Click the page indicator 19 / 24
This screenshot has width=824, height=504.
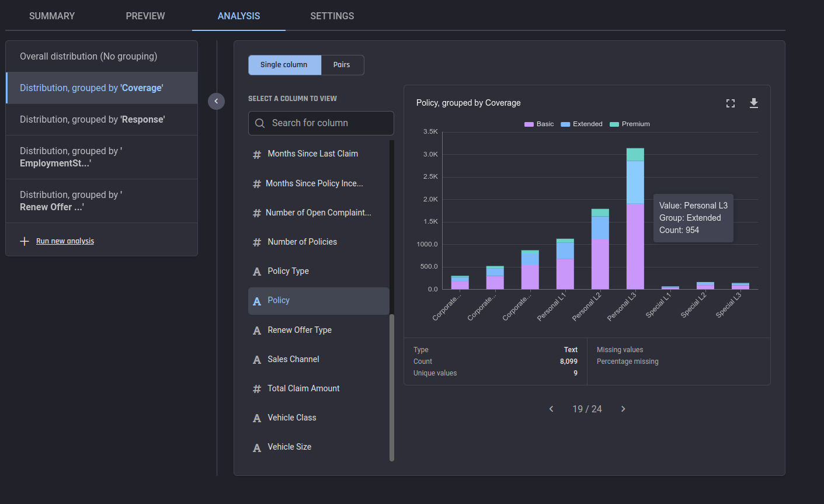click(587, 409)
